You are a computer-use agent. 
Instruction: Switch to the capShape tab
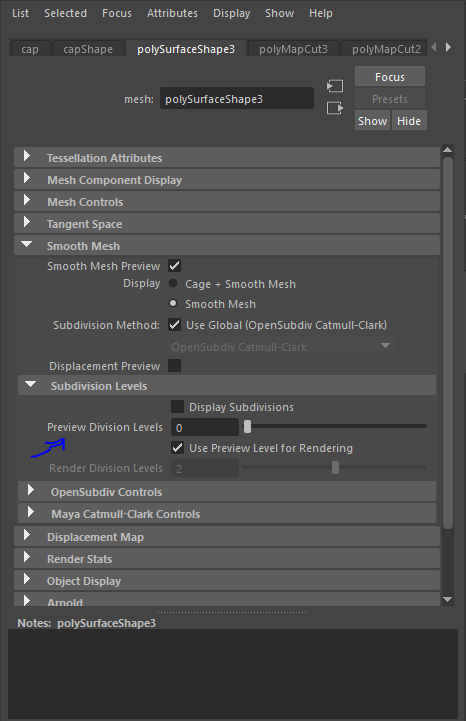click(x=88, y=49)
